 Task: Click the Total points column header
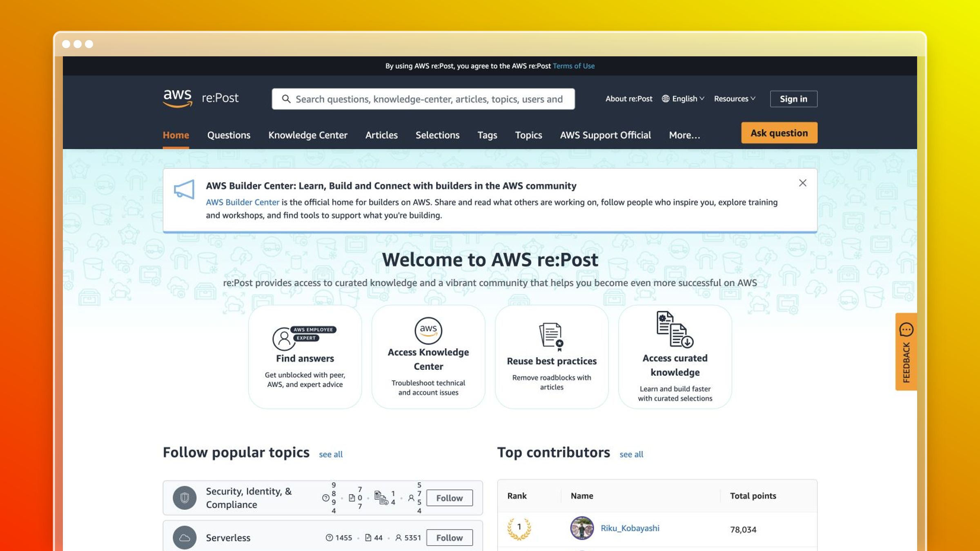753,495
